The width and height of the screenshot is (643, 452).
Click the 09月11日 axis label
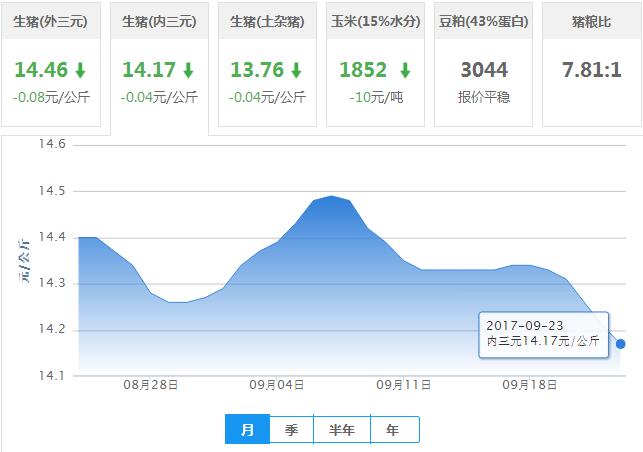404,385
